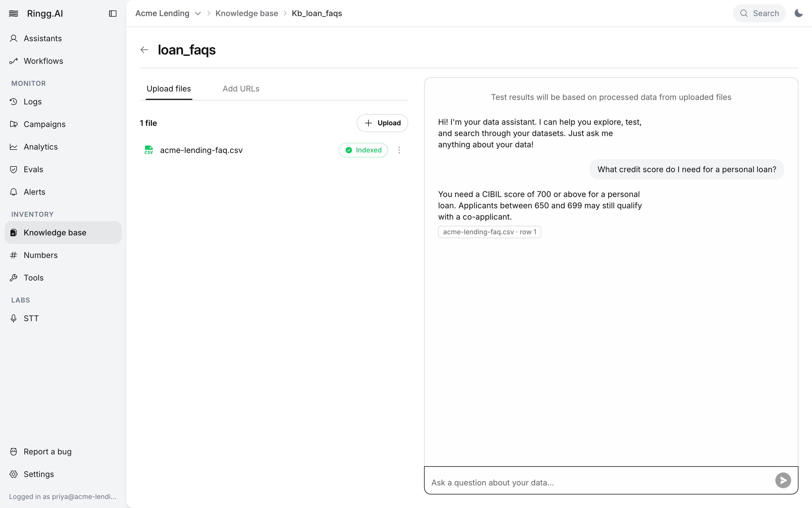Open STT under Labs
812x508 pixels.
(x=63, y=318)
